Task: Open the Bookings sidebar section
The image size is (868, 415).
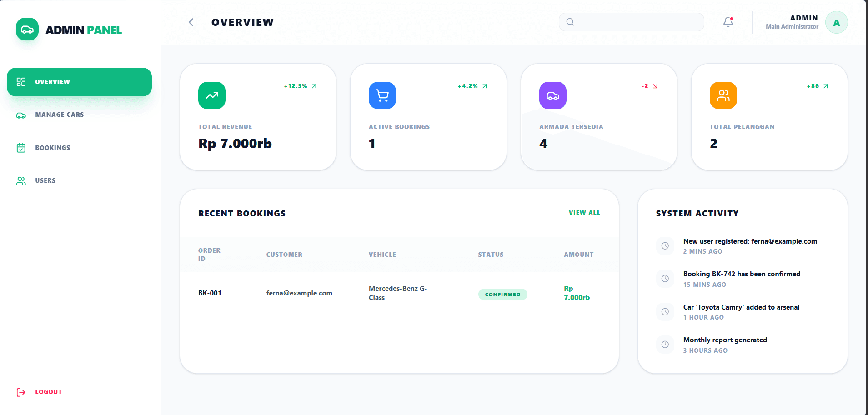Action: (x=52, y=148)
